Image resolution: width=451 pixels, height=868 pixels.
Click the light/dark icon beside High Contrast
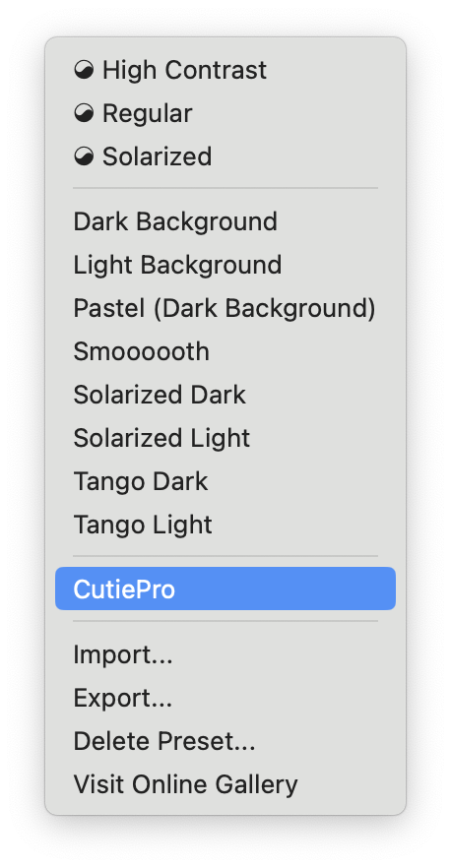click(x=84, y=70)
